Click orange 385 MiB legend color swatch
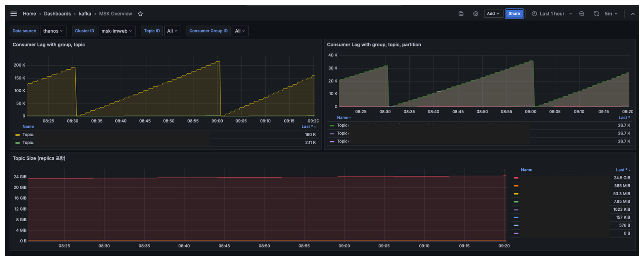The width and height of the screenshot is (644, 261). [516, 186]
